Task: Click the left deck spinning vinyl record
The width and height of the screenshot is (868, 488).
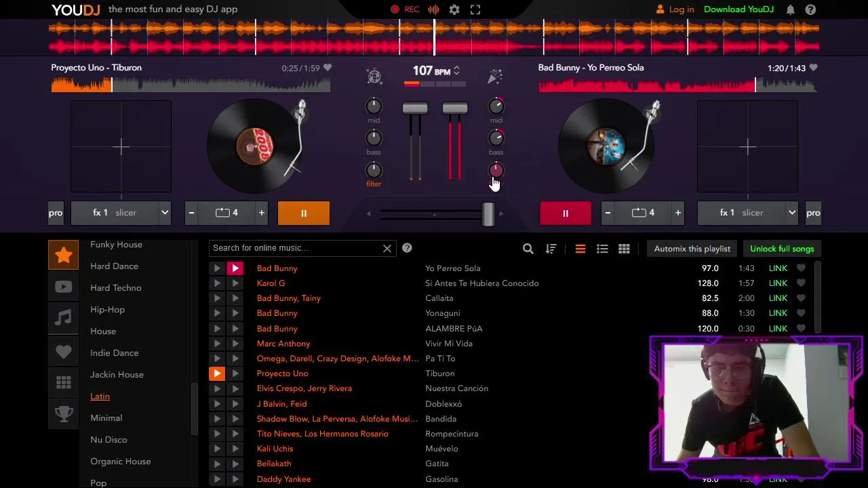Action: pos(255,146)
